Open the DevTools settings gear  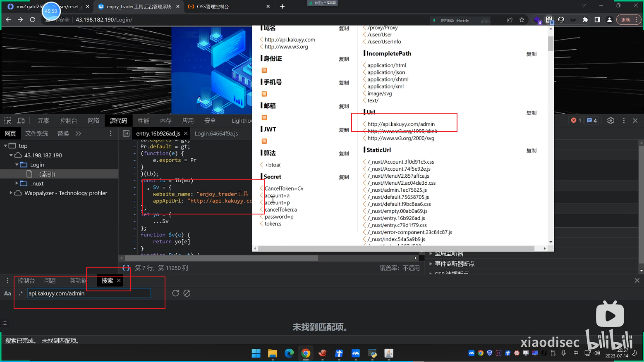point(610,121)
